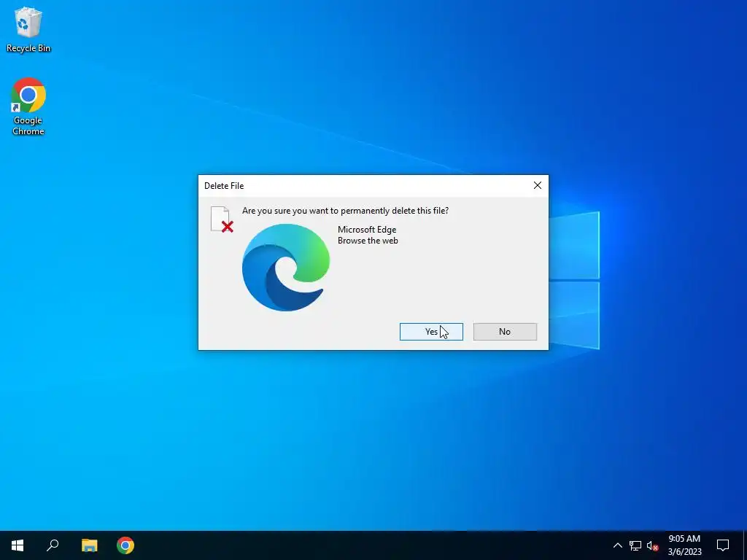This screenshot has width=747, height=560.
Task: Click the "Delete File" dialog title
Action: tap(224, 186)
